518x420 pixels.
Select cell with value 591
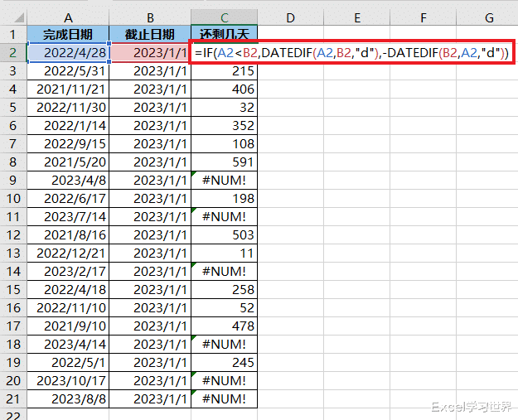point(225,162)
